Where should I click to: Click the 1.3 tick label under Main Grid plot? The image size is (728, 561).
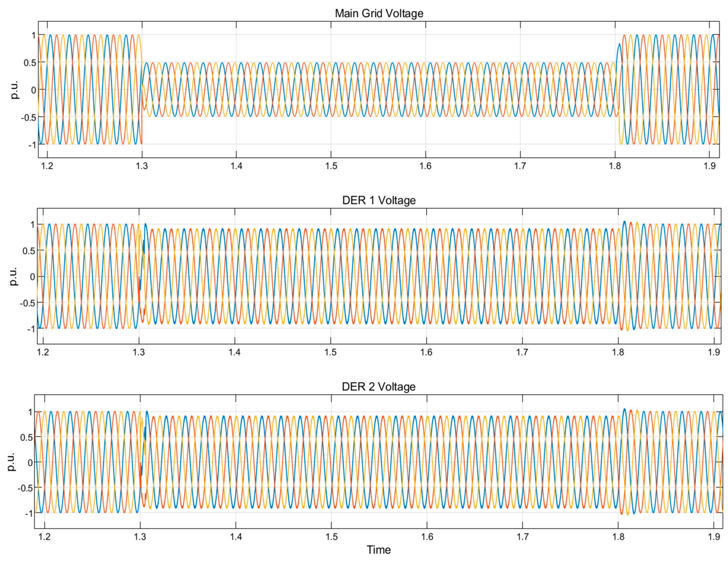pyautogui.click(x=142, y=166)
